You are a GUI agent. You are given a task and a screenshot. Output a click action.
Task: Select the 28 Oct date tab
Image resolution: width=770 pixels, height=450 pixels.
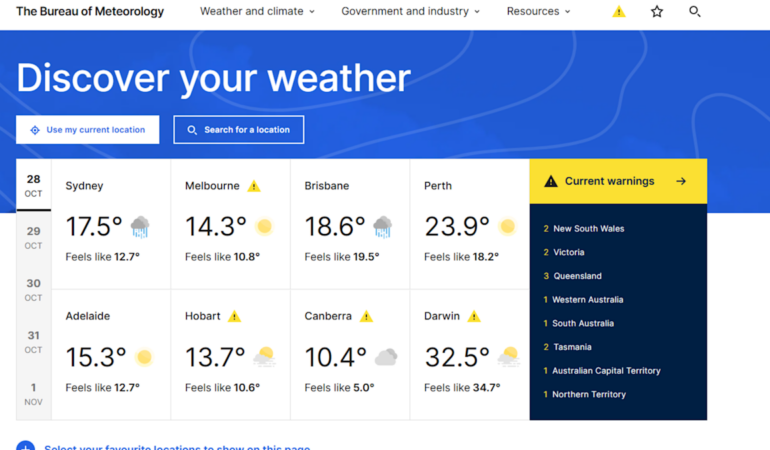(33, 185)
